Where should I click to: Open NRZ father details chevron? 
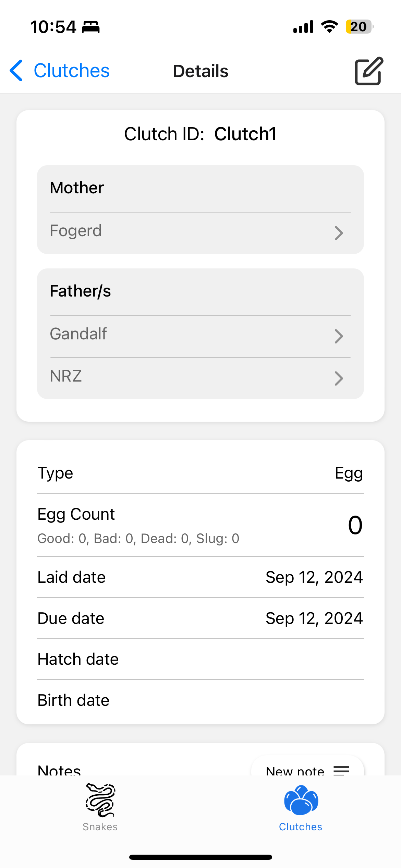coord(339,378)
